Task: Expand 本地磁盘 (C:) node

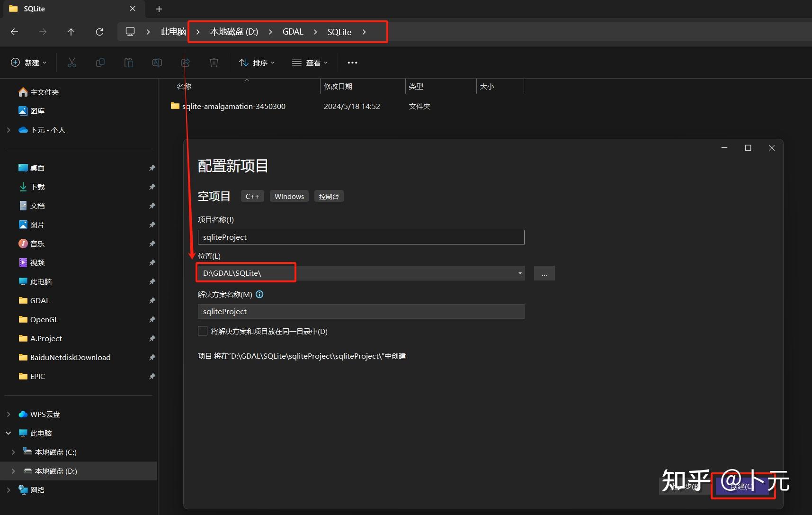Action: pyautogui.click(x=13, y=452)
